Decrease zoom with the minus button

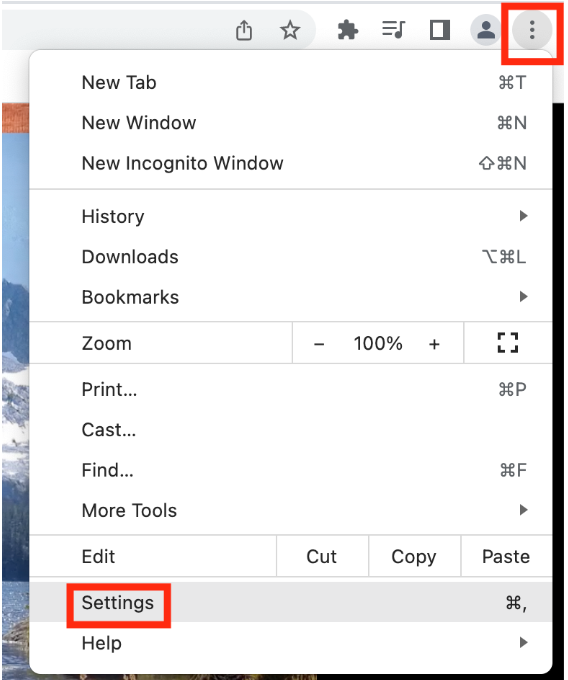[319, 344]
